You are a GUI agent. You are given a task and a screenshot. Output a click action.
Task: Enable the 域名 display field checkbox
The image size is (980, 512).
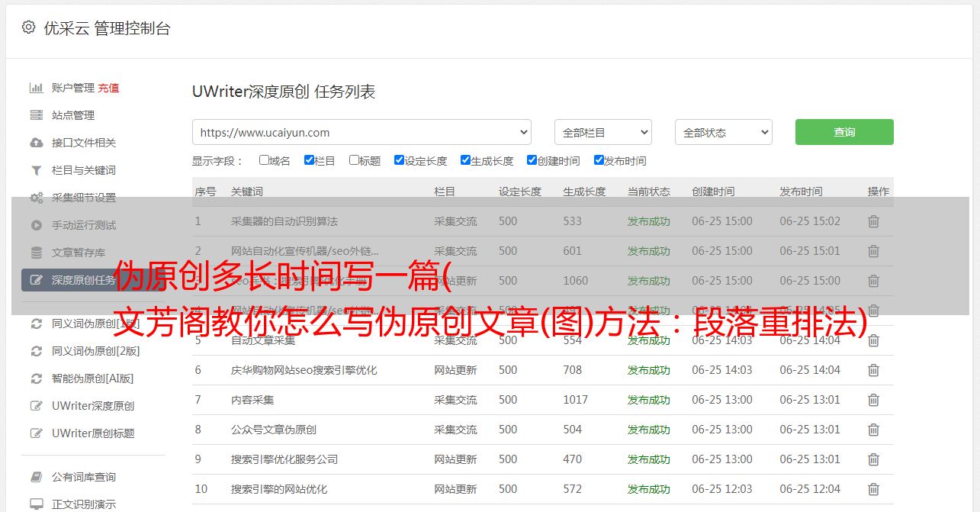pyautogui.click(x=264, y=160)
